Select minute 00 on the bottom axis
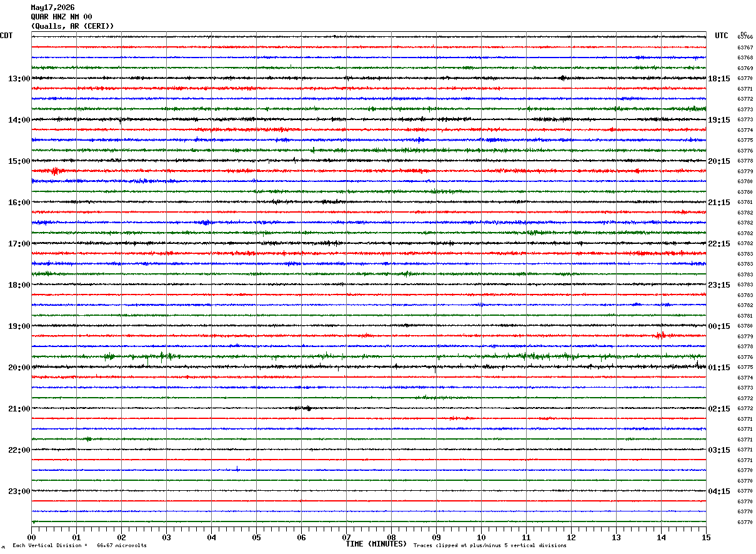Image resolution: width=756 pixels, height=554 pixels. [31, 537]
